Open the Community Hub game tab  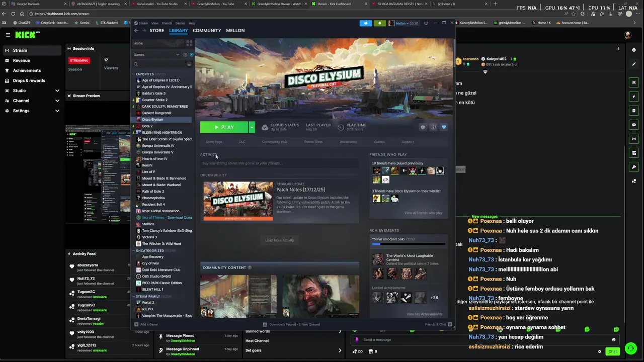tap(275, 142)
